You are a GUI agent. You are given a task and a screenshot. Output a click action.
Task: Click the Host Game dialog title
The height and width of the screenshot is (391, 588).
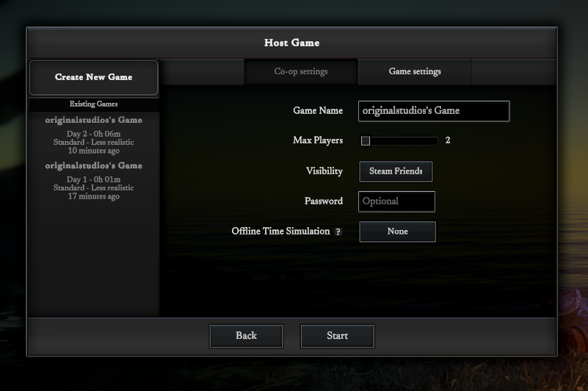coord(291,43)
